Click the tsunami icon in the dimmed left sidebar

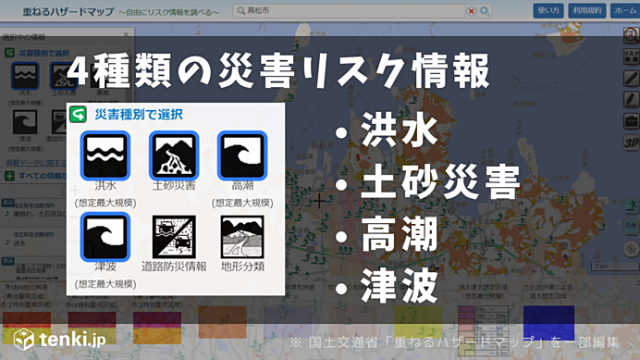point(25,122)
